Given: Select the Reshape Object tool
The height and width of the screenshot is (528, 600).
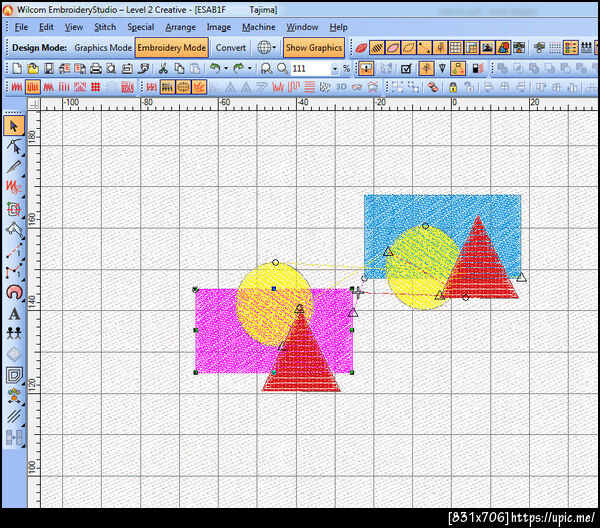Looking at the screenshot, I should coord(14,147).
